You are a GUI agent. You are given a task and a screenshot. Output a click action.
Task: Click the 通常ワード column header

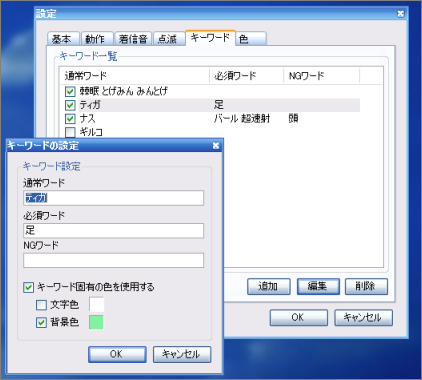[x=135, y=76]
